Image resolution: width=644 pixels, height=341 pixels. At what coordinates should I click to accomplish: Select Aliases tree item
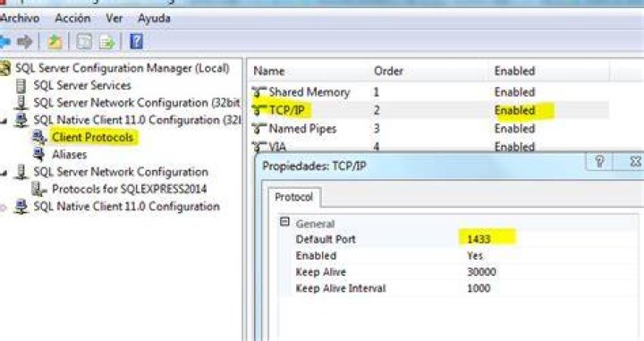70,155
